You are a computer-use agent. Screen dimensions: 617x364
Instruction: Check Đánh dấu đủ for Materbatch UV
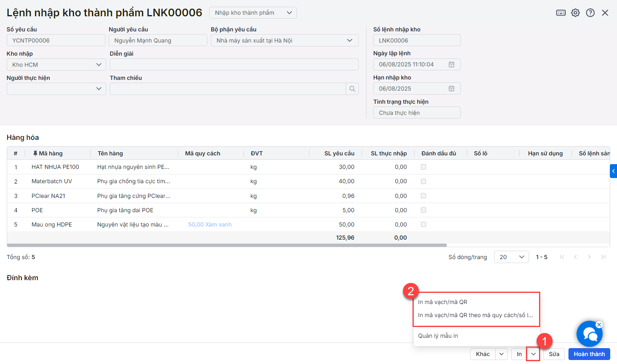point(423,181)
